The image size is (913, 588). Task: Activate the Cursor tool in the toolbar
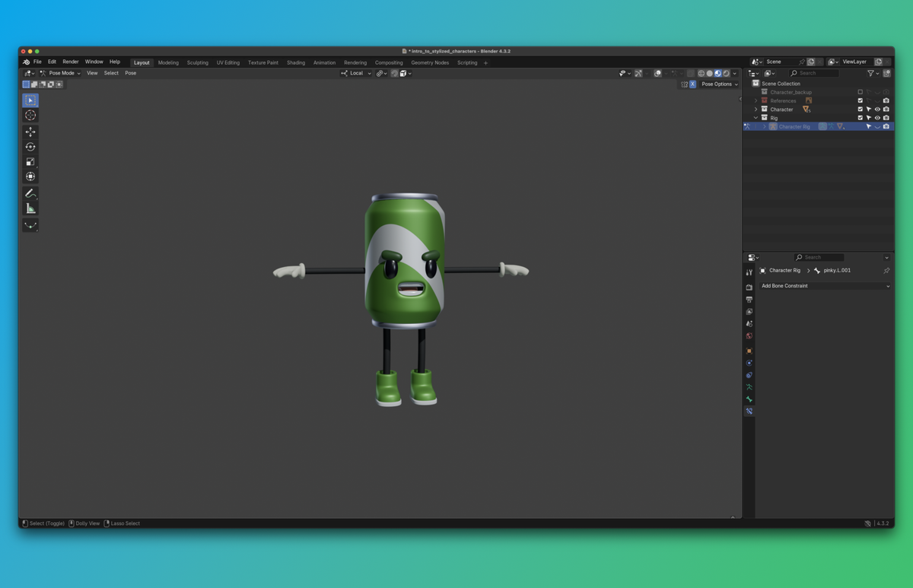click(30, 115)
